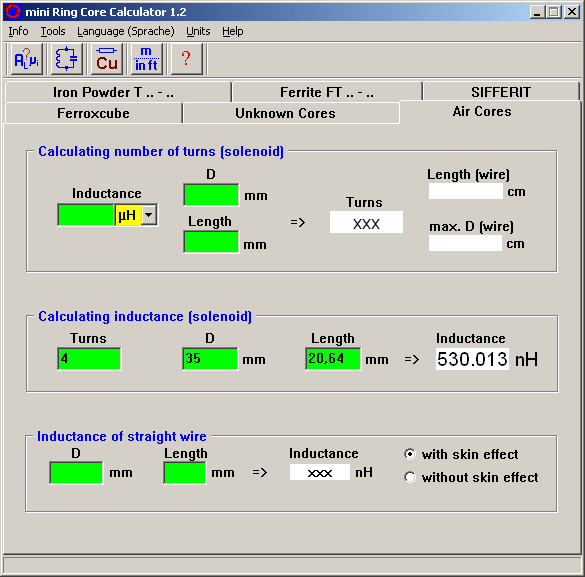The image size is (585, 577).
Task: Expand the µH inductance unit dropdown
Action: point(149,215)
